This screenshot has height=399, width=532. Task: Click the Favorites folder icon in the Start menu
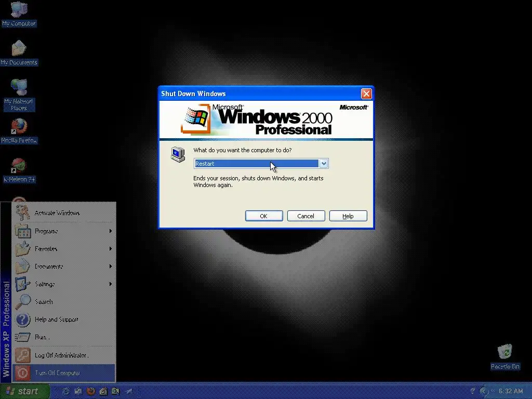pyautogui.click(x=22, y=249)
